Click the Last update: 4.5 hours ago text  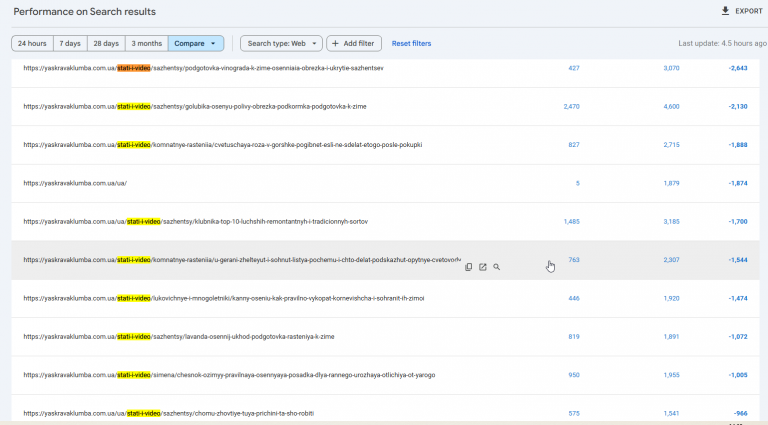coord(722,44)
